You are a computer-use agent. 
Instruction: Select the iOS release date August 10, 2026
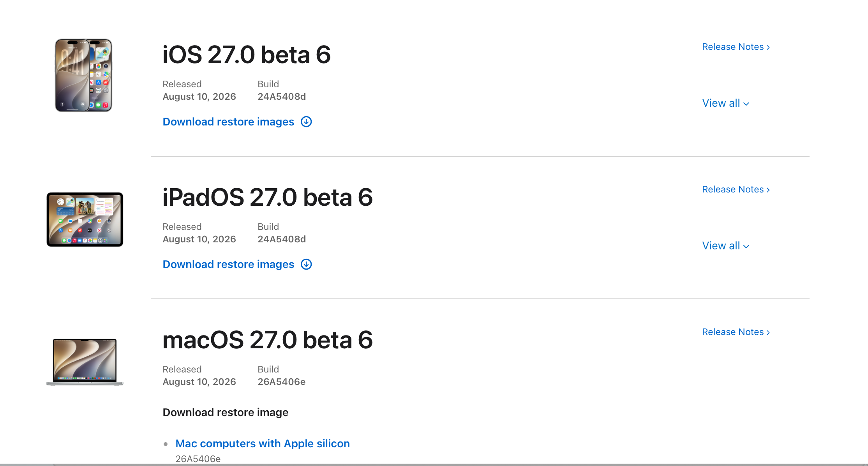pyautogui.click(x=199, y=97)
